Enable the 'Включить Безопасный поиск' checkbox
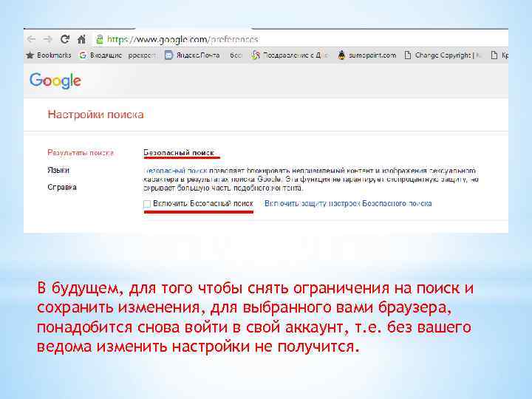The height and width of the screenshot is (399, 532). (x=147, y=204)
